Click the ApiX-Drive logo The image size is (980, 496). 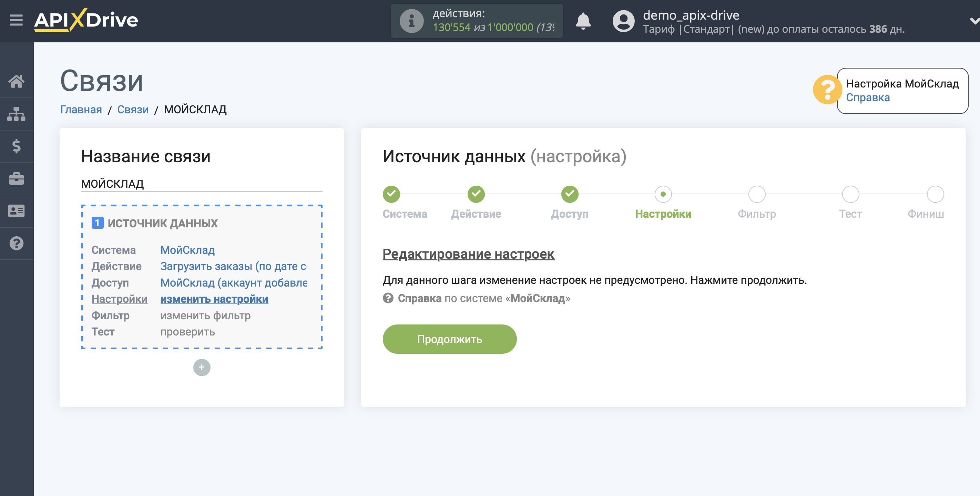coord(86,20)
